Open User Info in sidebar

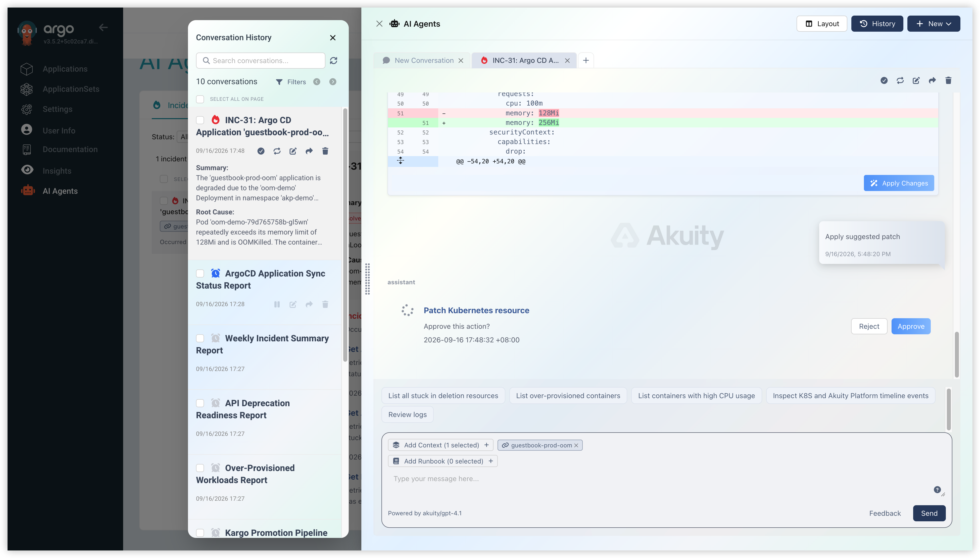[x=59, y=130]
